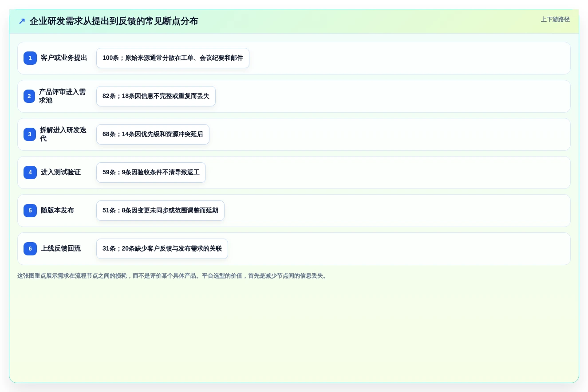Open the chip 51条；8条因变更未同步或范围调整而延期

160,211
